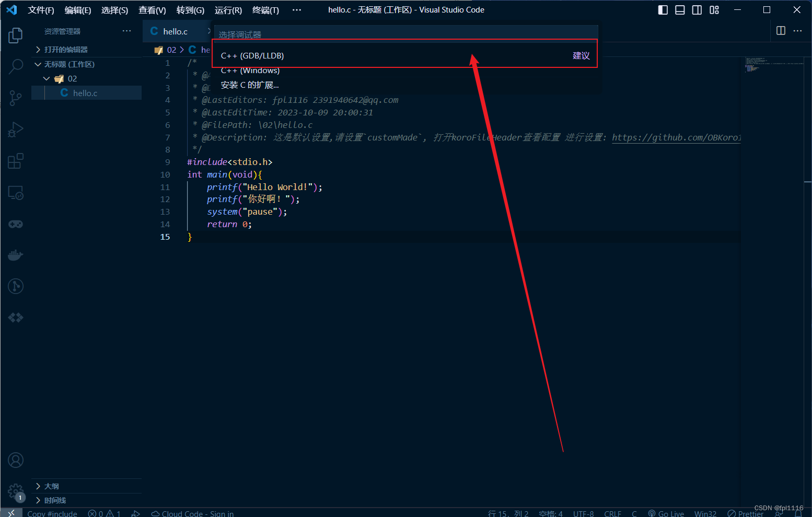Expand the 大纲 outline section
This screenshot has height=517, width=812.
click(x=87, y=486)
